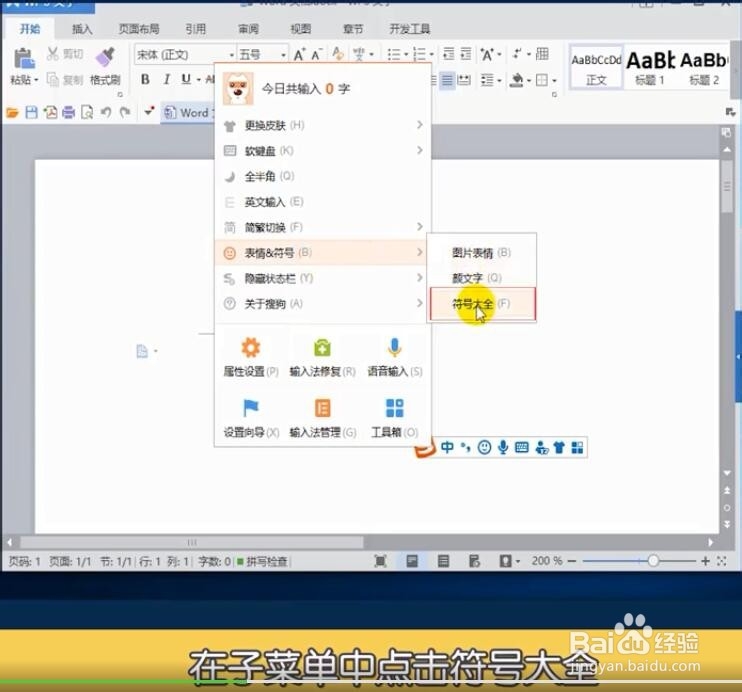Switch to the 开始 ribbon tab
This screenshot has width=742, height=692.
coord(30,29)
